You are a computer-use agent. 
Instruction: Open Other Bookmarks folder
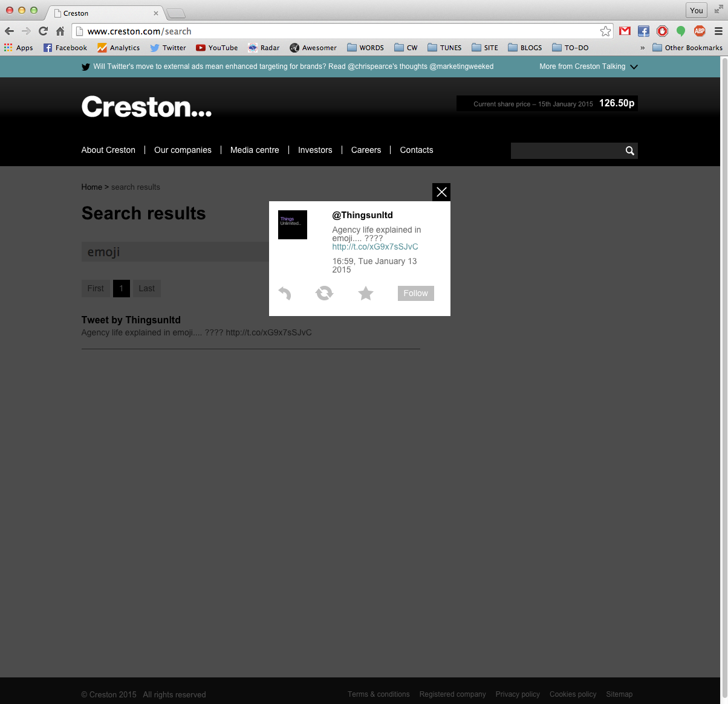click(687, 48)
